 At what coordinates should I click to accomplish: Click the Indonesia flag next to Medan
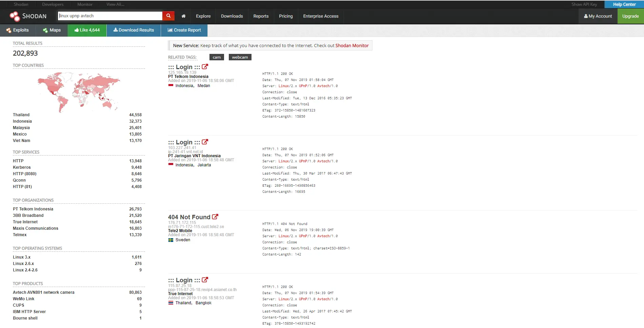point(171,85)
